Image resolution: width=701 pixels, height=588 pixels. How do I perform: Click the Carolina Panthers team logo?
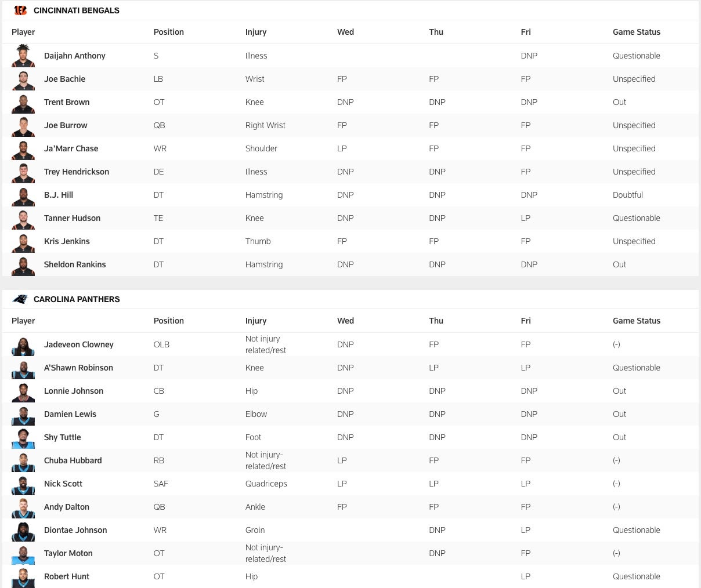20,299
